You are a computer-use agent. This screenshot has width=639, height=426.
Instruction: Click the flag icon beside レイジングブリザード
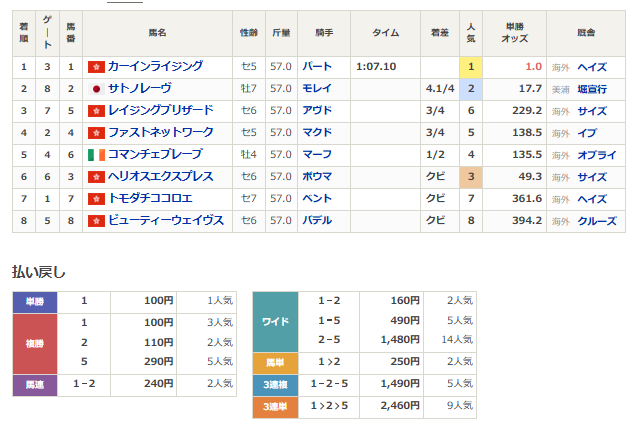pyautogui.click(x=96, y=111)
